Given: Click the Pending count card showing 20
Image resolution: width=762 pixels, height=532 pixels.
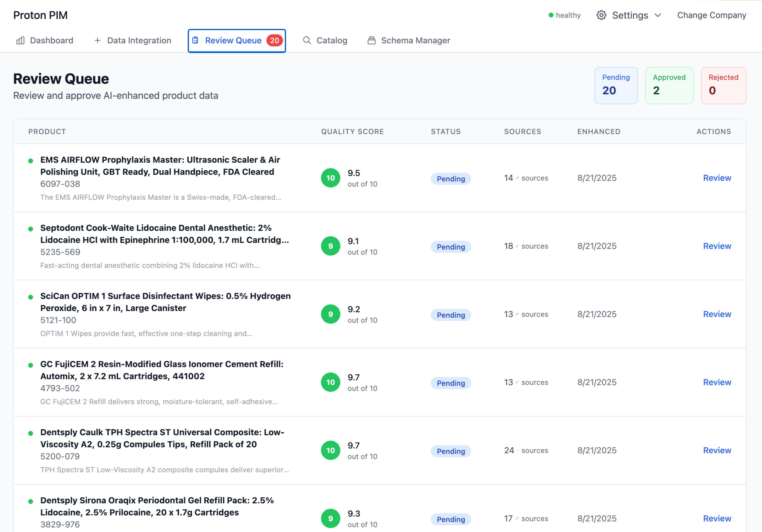Looking at the screenshot, I should (616, 86).
